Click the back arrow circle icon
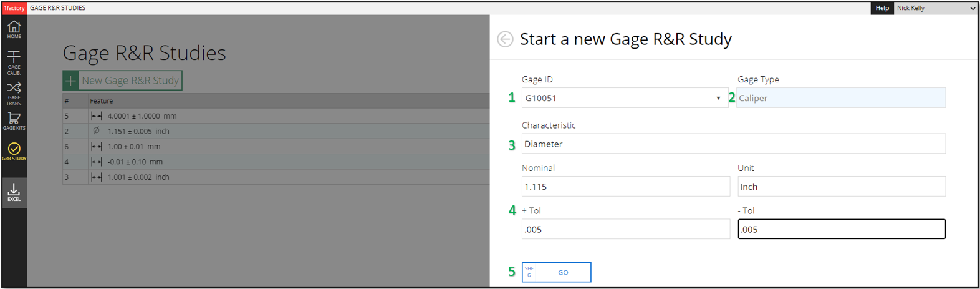 pos(505,39)
